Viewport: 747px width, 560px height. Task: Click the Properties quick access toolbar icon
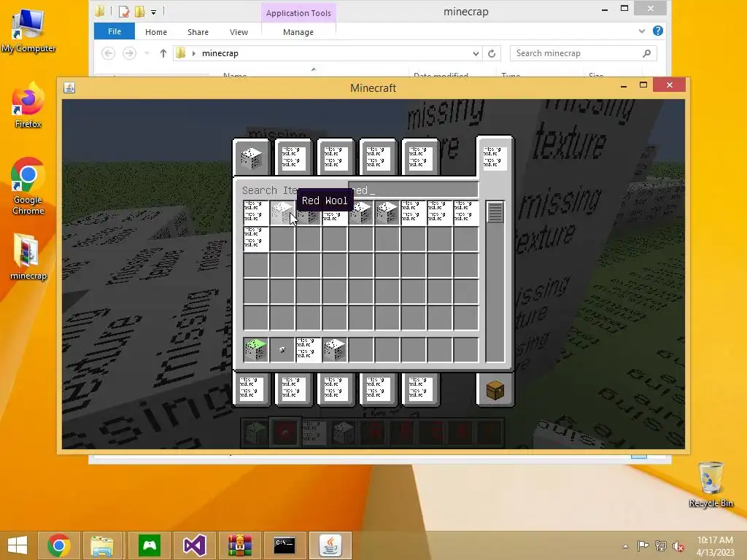click(x=124, y=11)
